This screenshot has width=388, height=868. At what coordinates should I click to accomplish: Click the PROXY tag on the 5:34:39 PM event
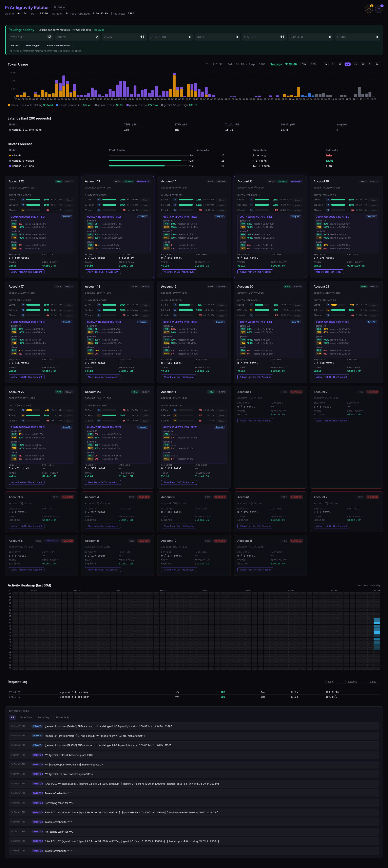[x=37, y=726]
